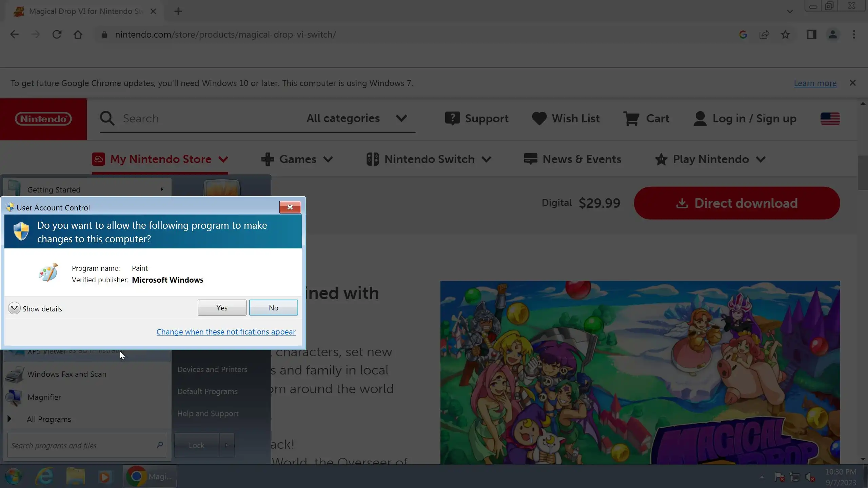
Task: Select the US flag region icon
Action: [830, 119]
